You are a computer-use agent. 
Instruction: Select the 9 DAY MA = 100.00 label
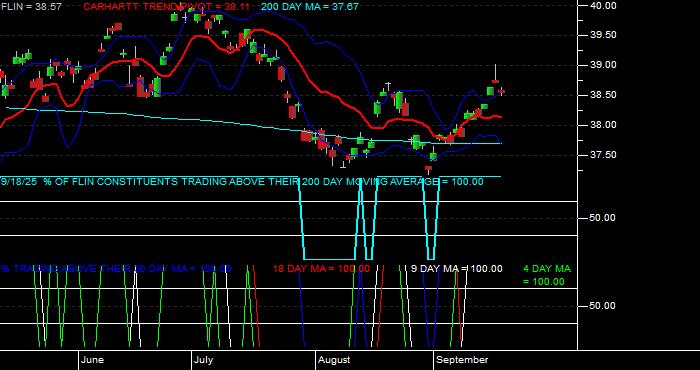456,269
